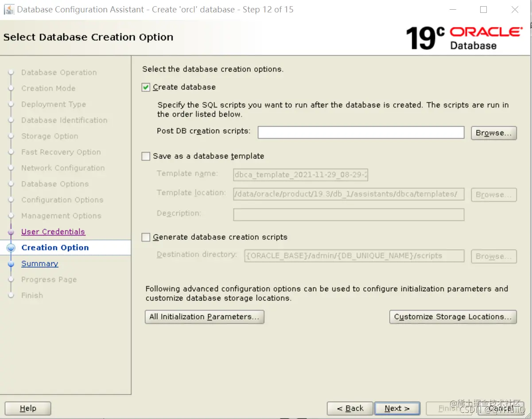This screenshot has height=419, width=532.
Task: Open Customize Storage Locations dialog
Action: pyautogui.click(x=453, y=317)
